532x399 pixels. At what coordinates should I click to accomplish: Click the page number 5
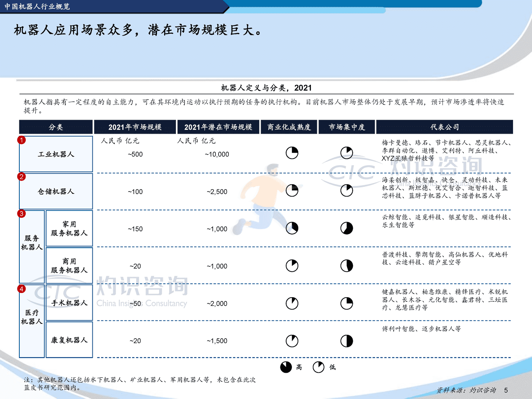coord(506,390)
